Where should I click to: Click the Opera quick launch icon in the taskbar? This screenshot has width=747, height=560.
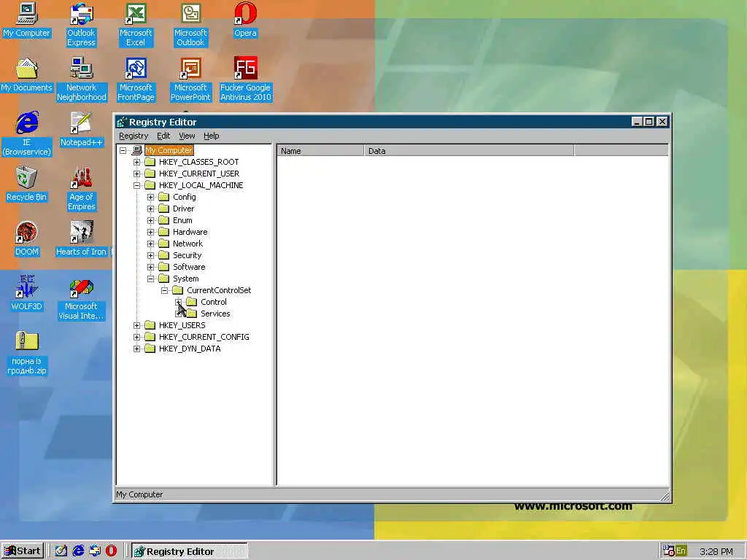(x=112, y=551)
